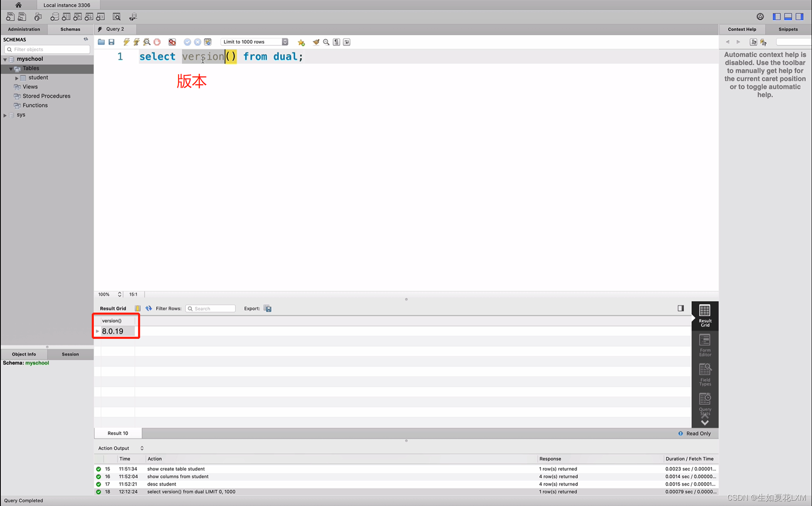Toggle auto-commit mode icon
Viewport: 812px width, 506px height.
[208, 42]
